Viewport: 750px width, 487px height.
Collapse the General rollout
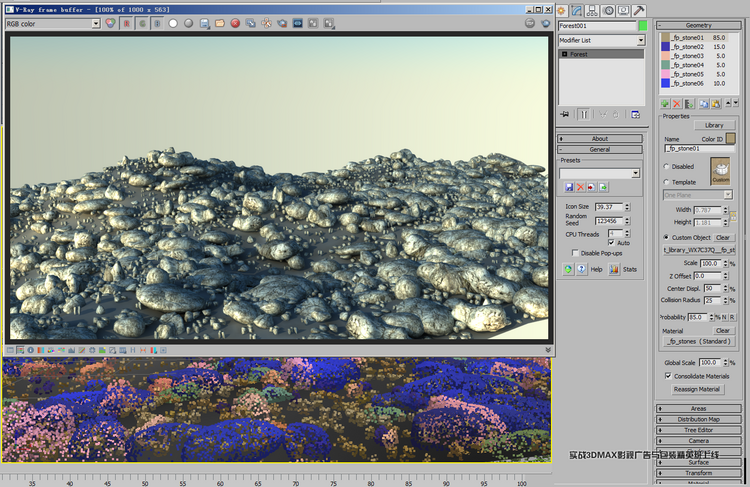(600, 150)
